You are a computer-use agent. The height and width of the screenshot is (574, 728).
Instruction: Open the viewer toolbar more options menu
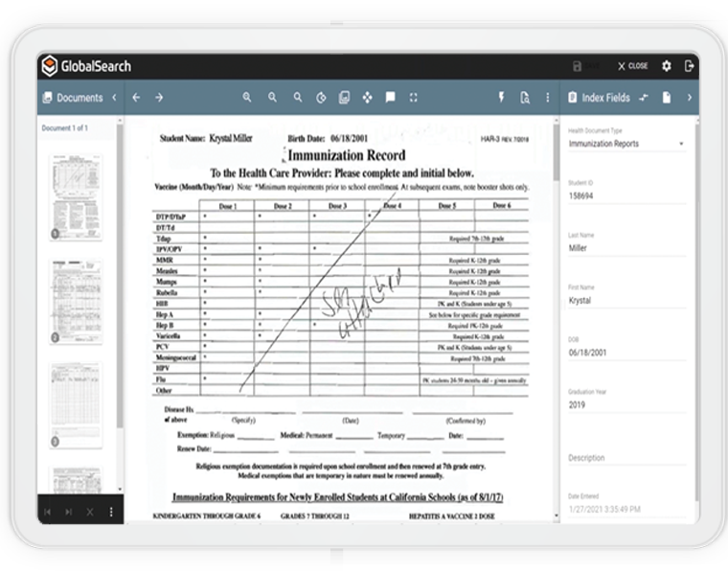point(547,98)
